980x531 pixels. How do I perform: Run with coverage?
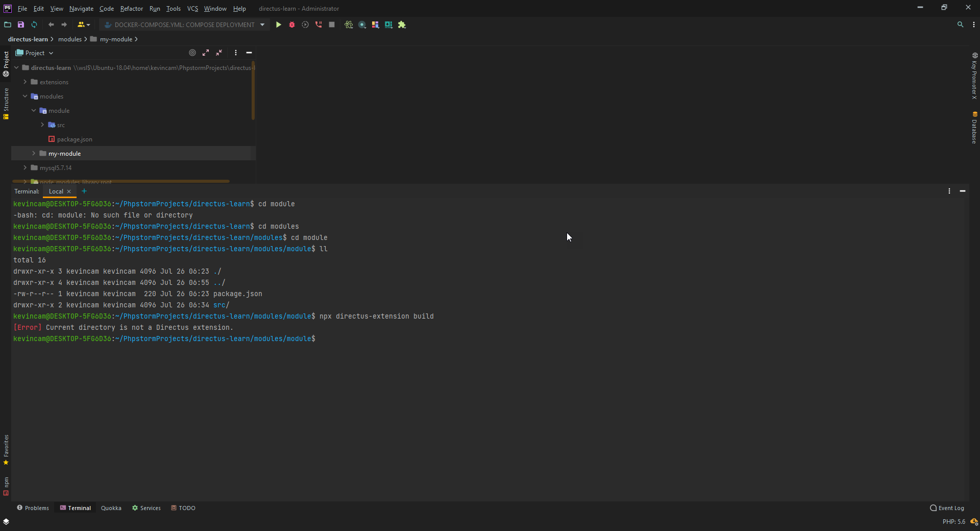[305, 25]
